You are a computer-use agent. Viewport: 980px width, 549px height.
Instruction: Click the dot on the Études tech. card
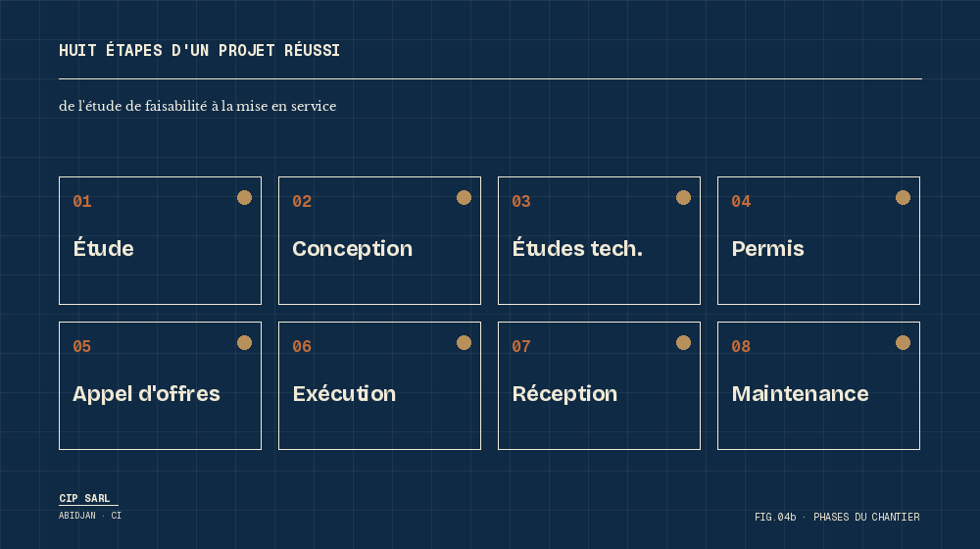683,198
